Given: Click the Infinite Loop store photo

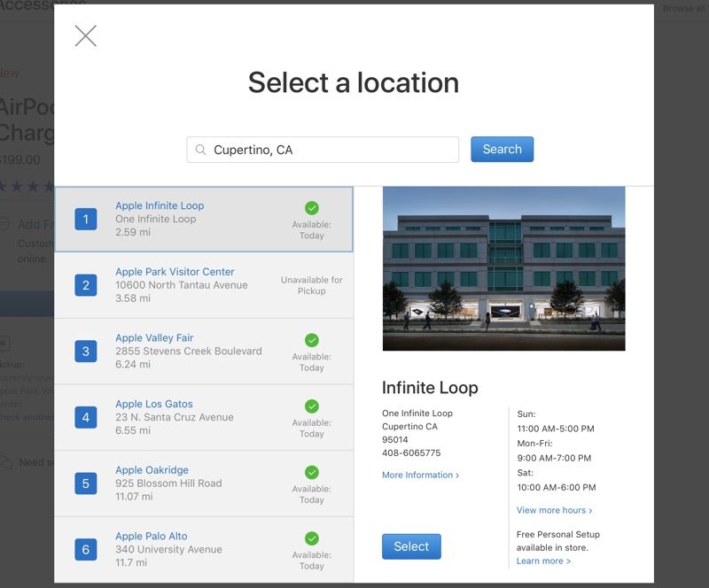Looking at the screenshot, I should click(503, 268).
